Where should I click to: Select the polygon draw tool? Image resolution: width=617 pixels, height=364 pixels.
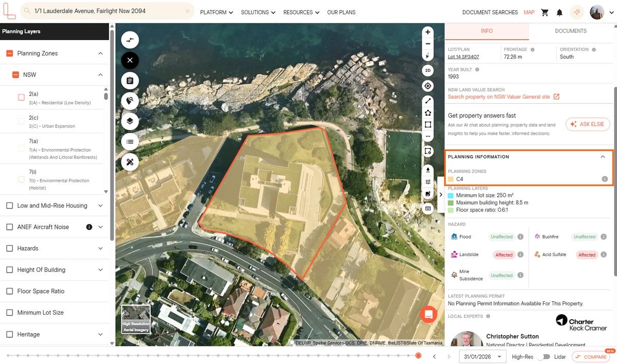coord(427,113)
